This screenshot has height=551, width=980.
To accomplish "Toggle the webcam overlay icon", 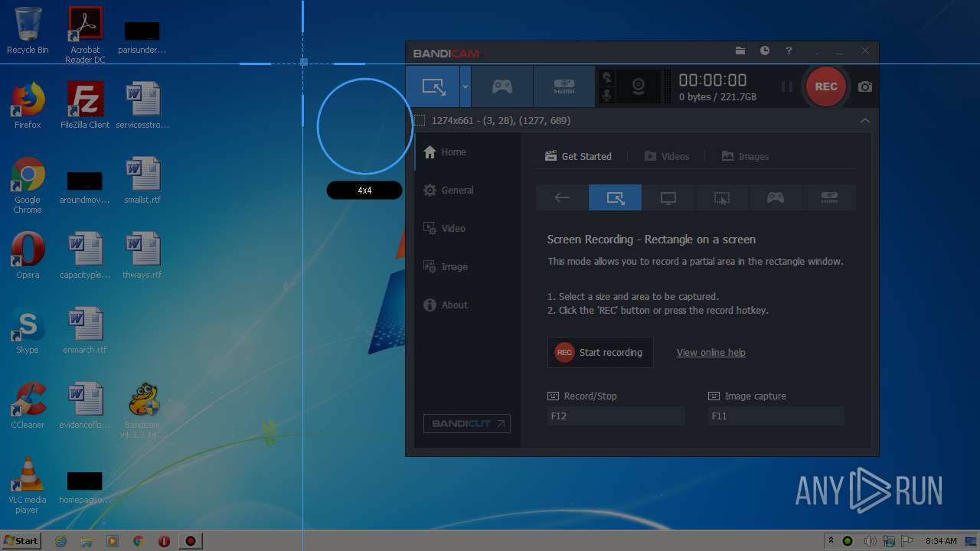I will tap(639, 86).
